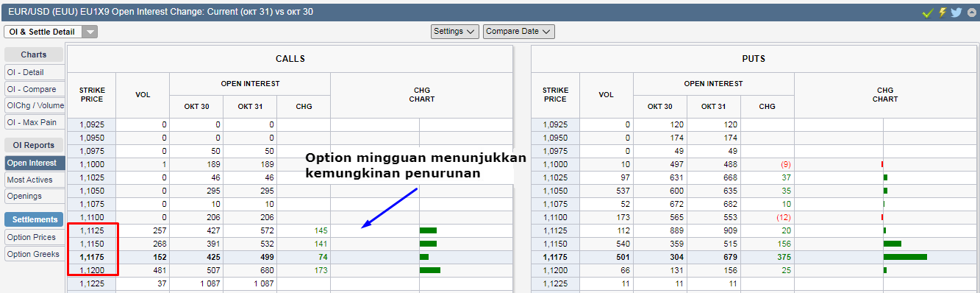Image resolution: width=980 pixels, height=293 pixels.
Task: Click puts OKT 31 open interest 909
Action: 729,230
